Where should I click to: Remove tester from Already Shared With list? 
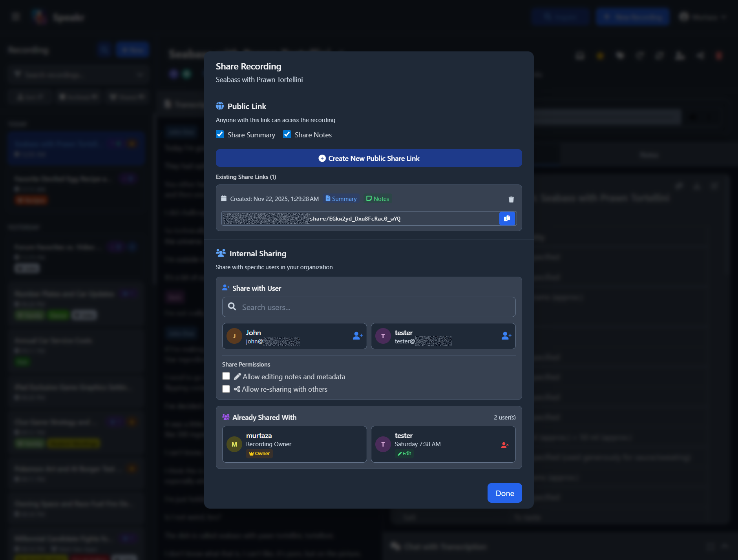[x=505, y=444]
